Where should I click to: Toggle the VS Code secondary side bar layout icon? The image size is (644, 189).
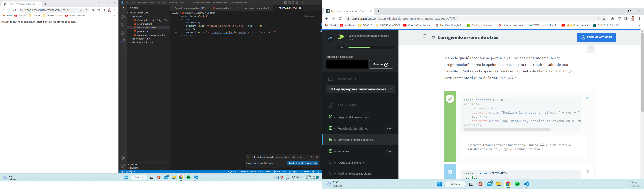(x=293, y=3)
